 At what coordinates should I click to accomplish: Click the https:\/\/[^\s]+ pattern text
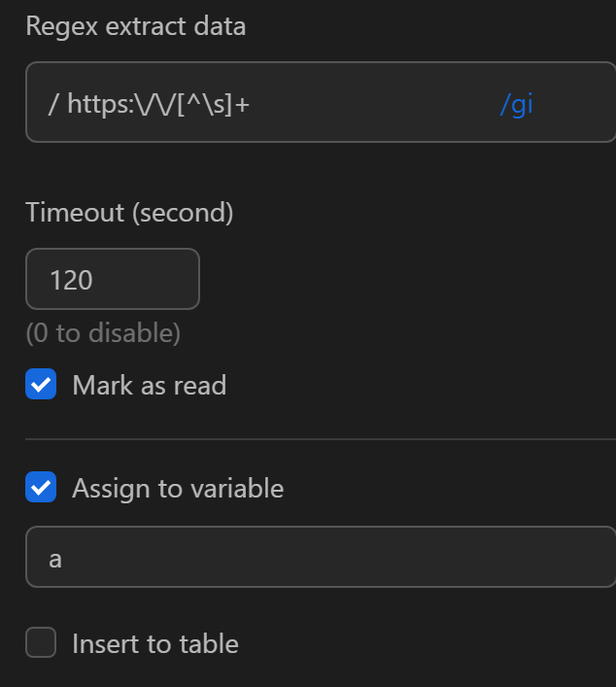tap(158, 103)
